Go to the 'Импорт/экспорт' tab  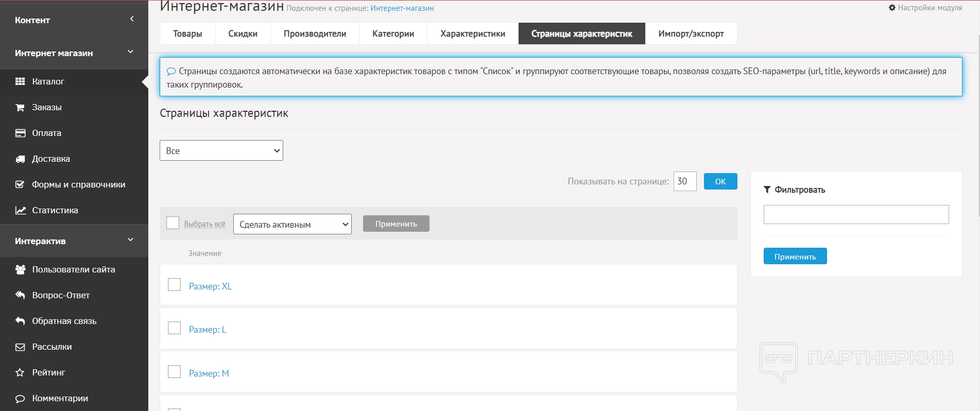tap(691, 33)
